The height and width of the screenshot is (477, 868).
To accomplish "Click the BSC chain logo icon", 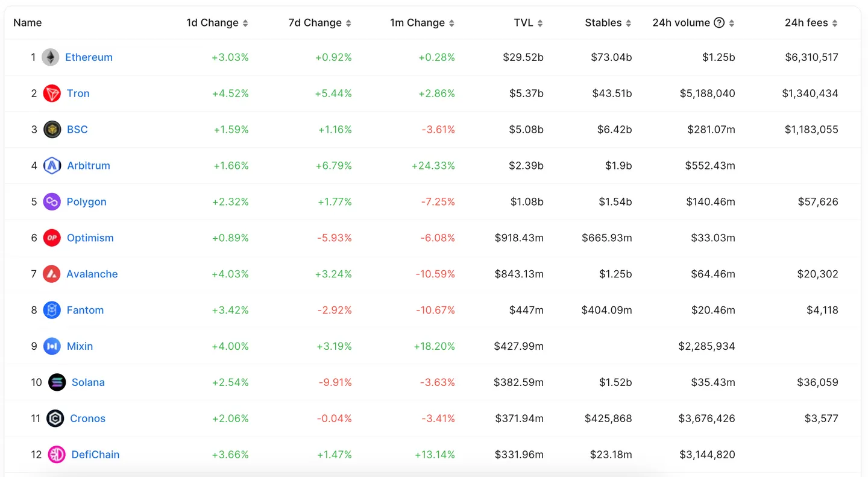I will pyautogui.click(x=52, y=130).
